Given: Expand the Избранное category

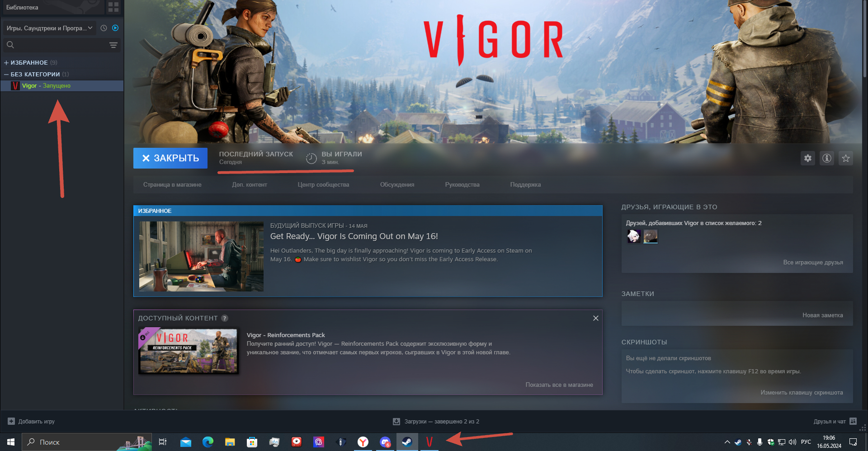Looking at the screenshot, I should [6, 62].
